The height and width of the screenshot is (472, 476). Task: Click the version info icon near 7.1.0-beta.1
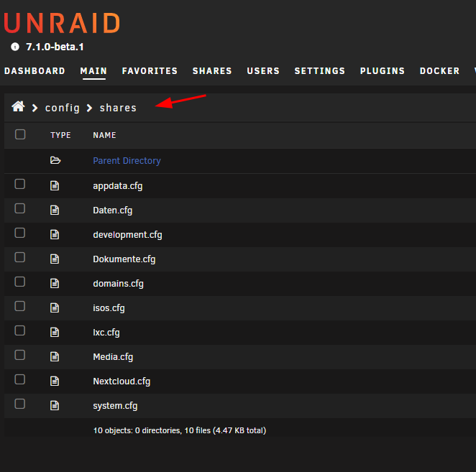(15, 47)
